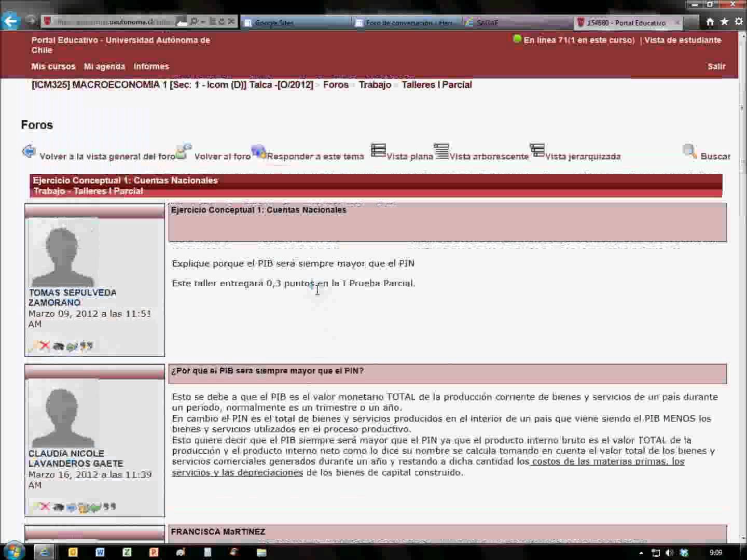Open PowerPoint from the taskbar
This screenshot has width=747, height=560.
[154, 553]
